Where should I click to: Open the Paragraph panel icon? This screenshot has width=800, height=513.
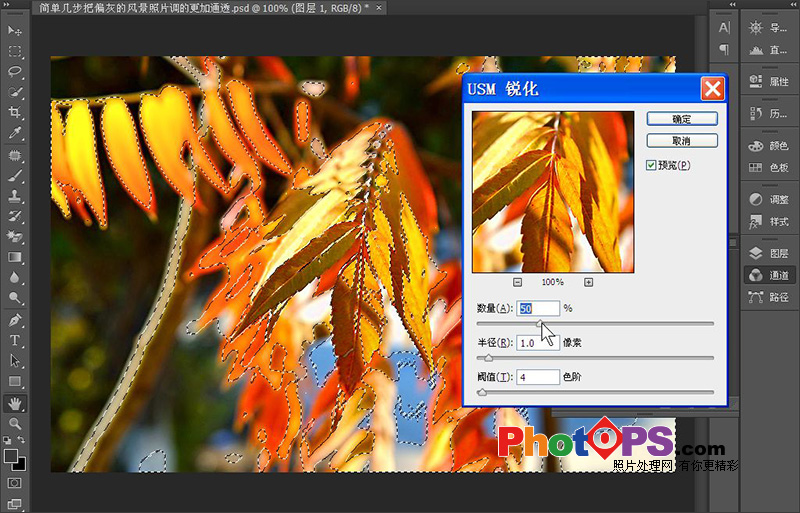[x=723, y=49]
